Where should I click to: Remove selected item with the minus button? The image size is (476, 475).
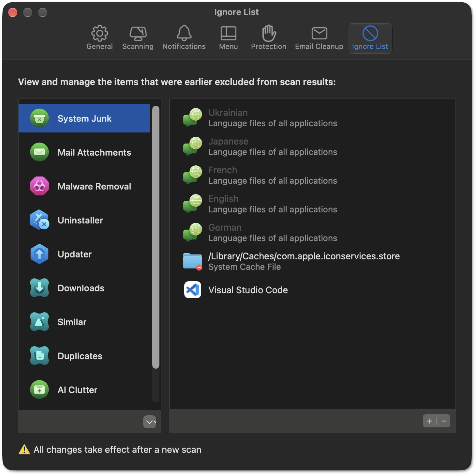click(x=444, y=421)
